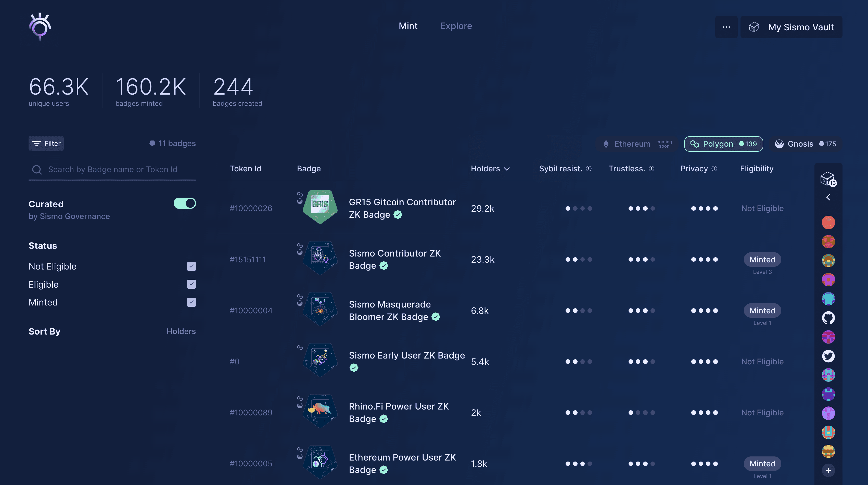Select the Polygon network tab

723,144
